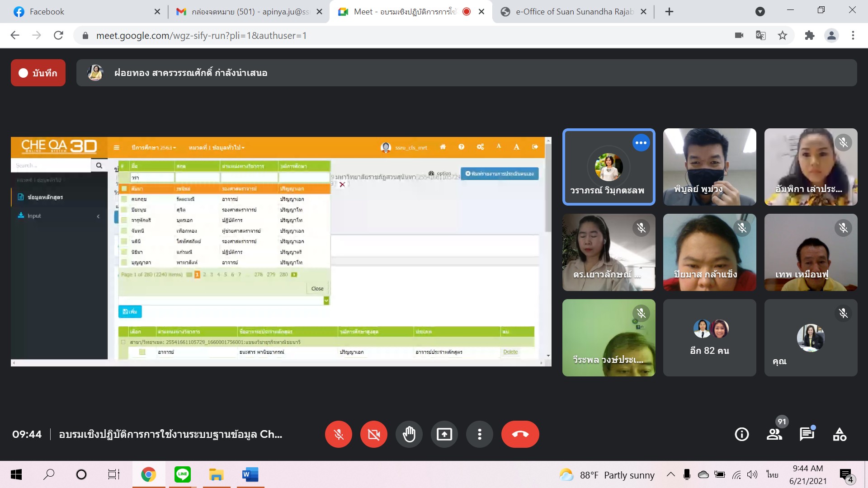Image resolution: width=868 pixels, height=488 pixels.
Task: Open the chat panel
Action: (x=807, y=434)
